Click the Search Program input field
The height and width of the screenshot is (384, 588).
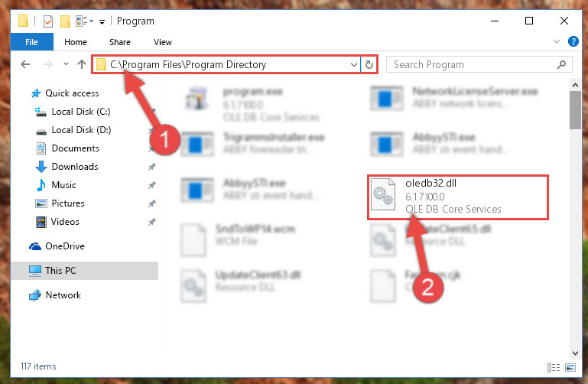pyautogui.click(x=473, y=64)
